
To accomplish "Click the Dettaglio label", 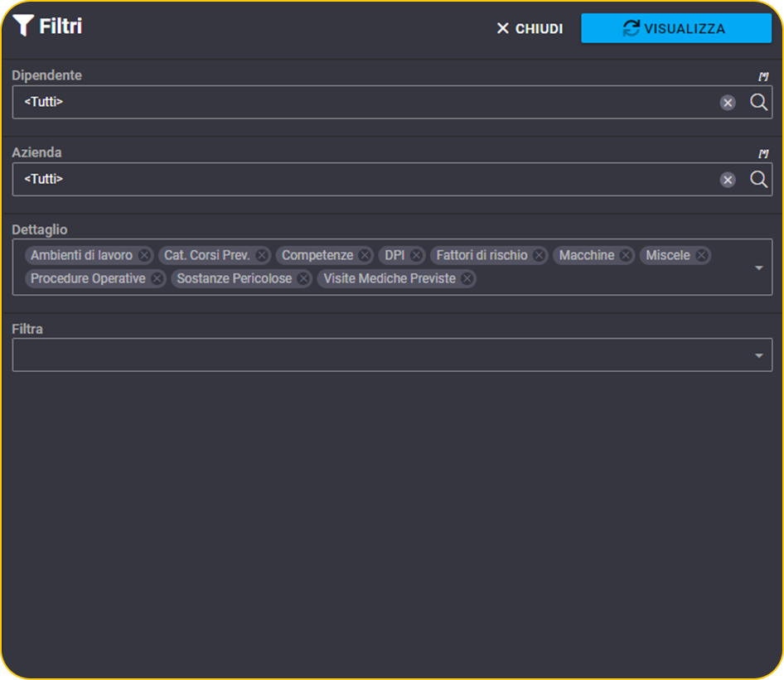I will coord(40,229).
